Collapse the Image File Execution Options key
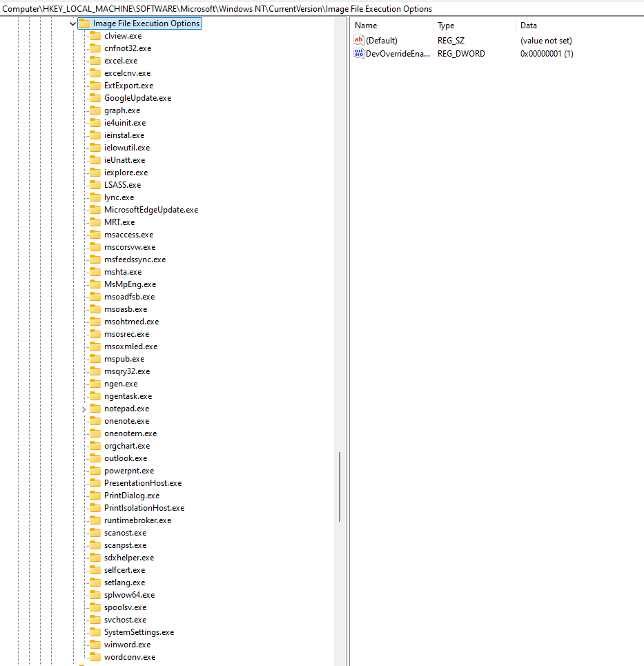The height and width of the screenshot is (666, 644). coord(72,23)
